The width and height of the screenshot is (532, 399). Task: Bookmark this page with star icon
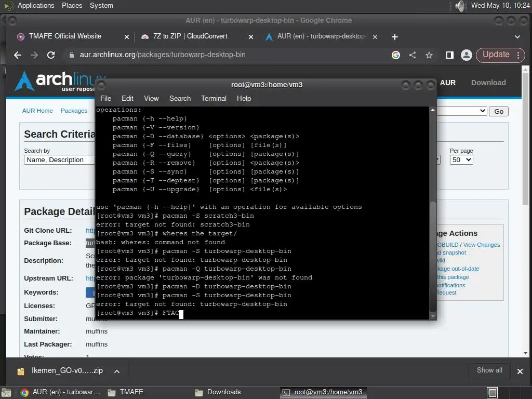[429, 55]
